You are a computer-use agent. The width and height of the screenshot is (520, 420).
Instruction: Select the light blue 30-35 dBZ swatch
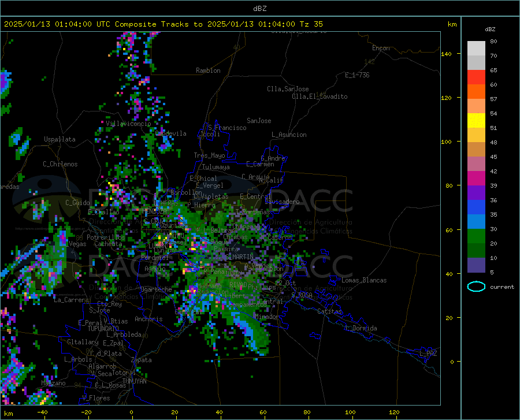point(476,222)
